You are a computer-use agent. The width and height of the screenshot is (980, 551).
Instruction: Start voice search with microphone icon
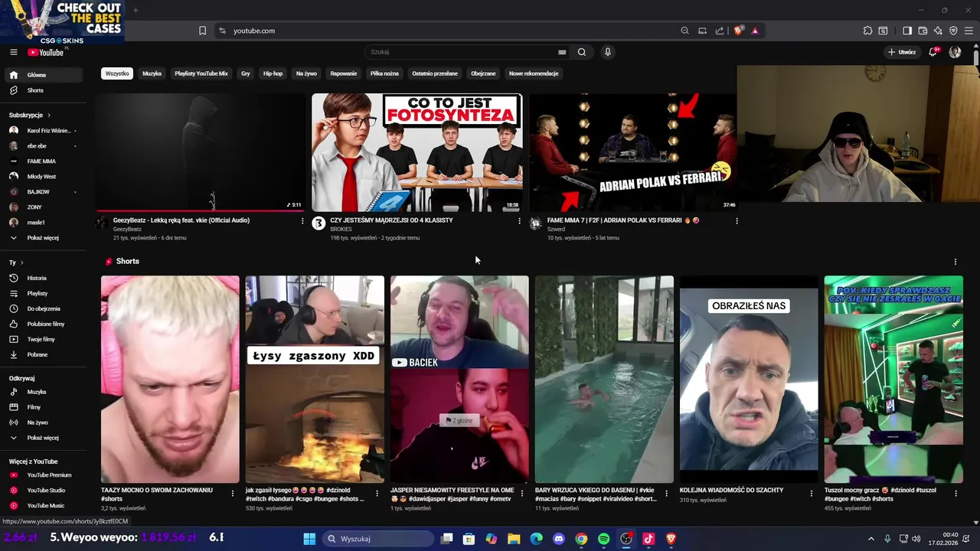tap(607, 52)
